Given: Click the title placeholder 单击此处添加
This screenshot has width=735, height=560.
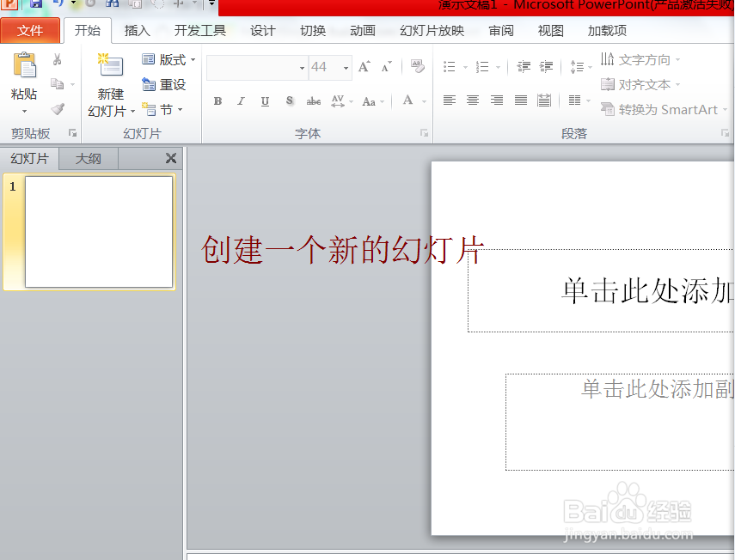Looking at the screenshot, I should coord(601,291).
